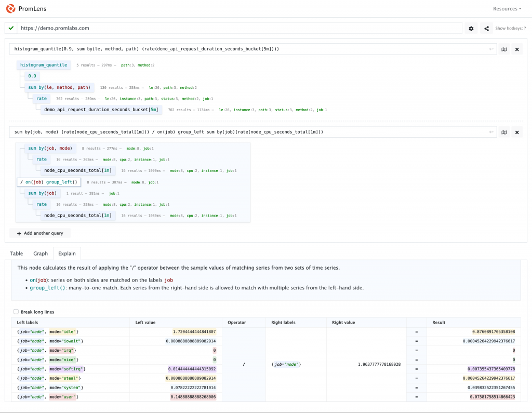Remove the node_cpu_seconds_total query with X

click(517, 132)
